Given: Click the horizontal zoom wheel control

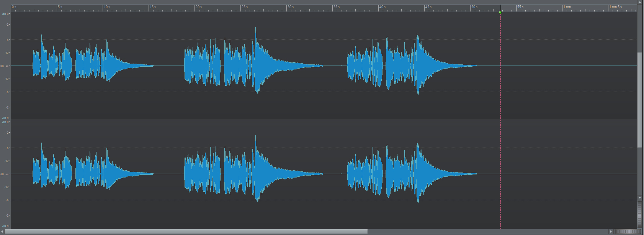Looking at the screenshot, I should pyautogui.click(x=628, y=232).
